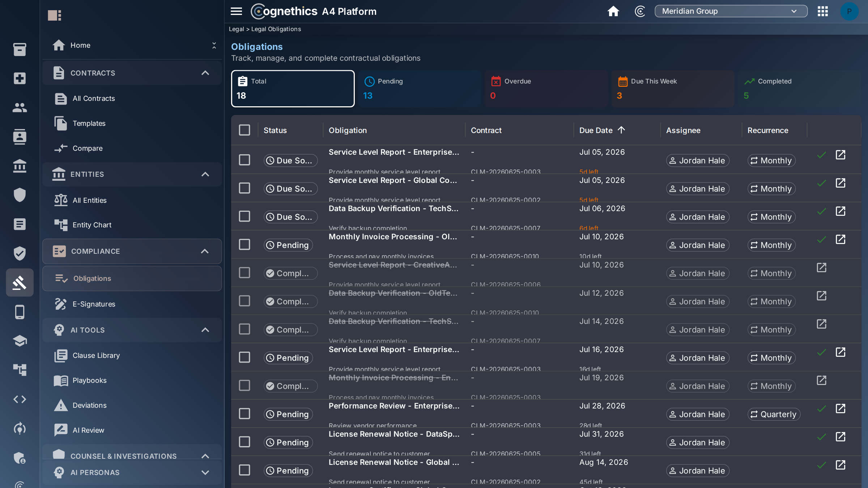Viewport: 868px width, 488px height.
Task: Tick the Performance Review row checkbox
Action: 244,414
